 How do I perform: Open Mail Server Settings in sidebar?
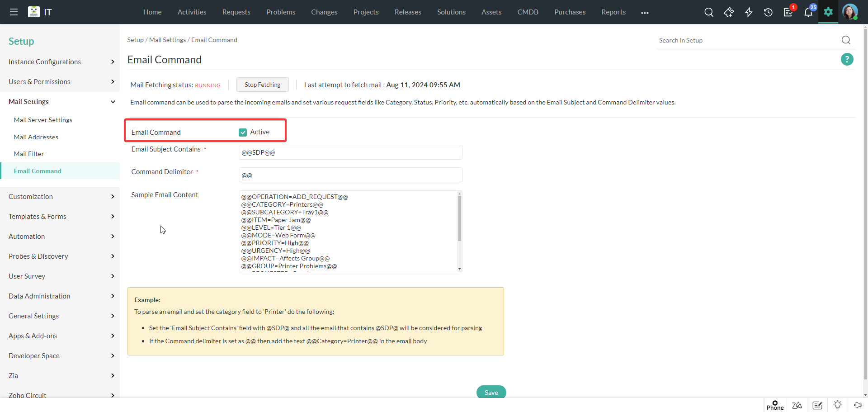click(x=43, y=120)
